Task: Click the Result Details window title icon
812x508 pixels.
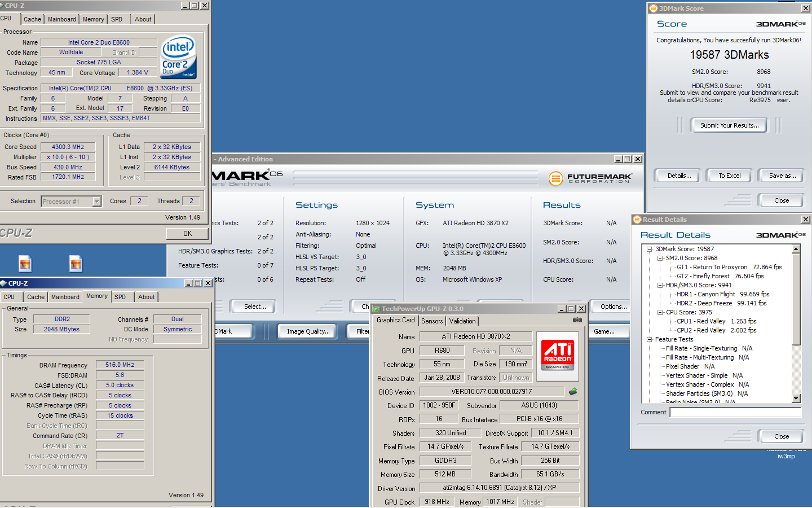Action: tap(637, 220)
